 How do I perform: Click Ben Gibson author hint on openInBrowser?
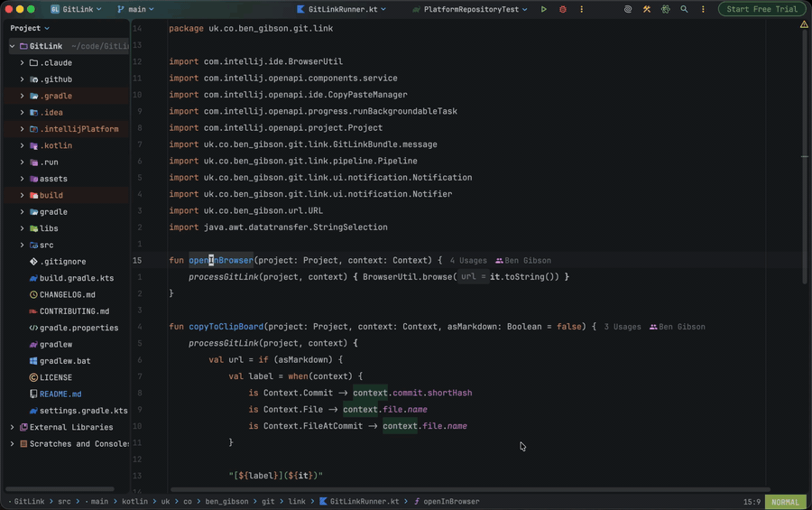(523, 261)
